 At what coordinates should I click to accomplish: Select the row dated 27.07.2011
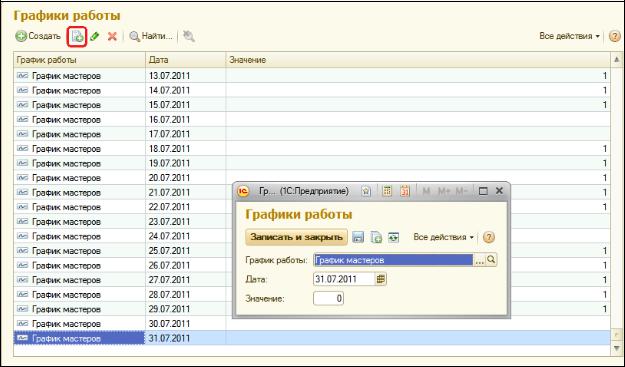tap(312, 280)
